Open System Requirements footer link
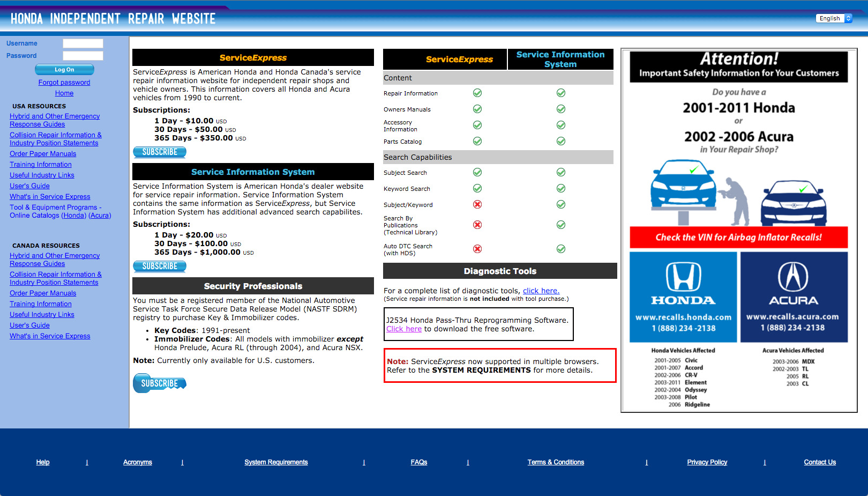This screenshot has width=868, height=496. coord(276,462)
